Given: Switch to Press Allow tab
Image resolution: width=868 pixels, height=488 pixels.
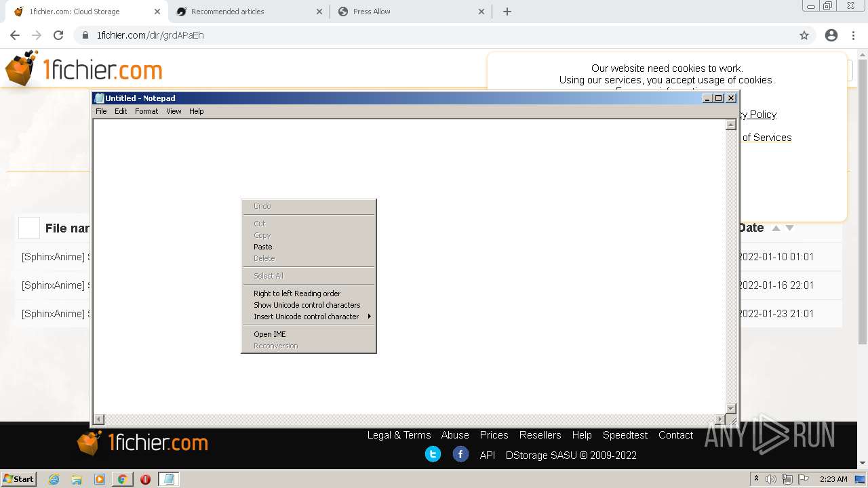Looking at the screenshot, I should point(412,12).
